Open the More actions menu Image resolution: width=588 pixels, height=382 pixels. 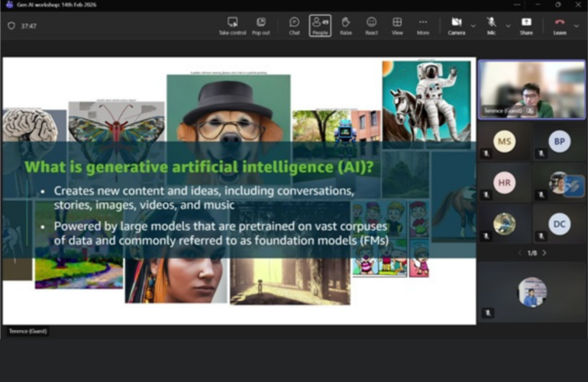tap(422, 24)
